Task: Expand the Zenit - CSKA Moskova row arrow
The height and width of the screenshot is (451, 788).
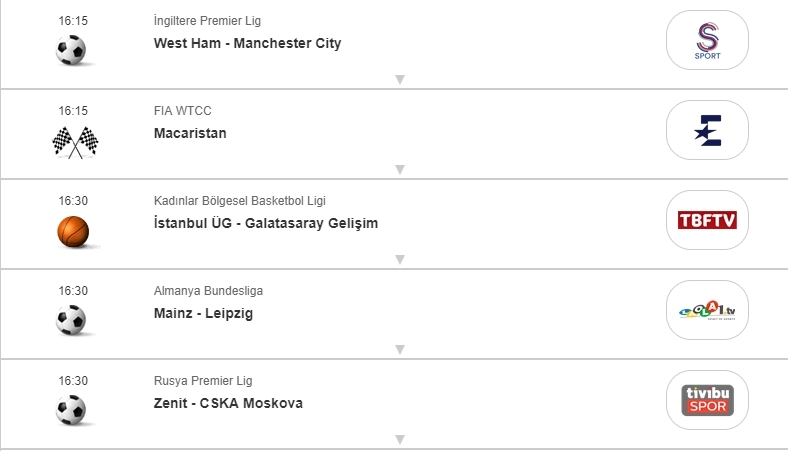Action: 399,439
